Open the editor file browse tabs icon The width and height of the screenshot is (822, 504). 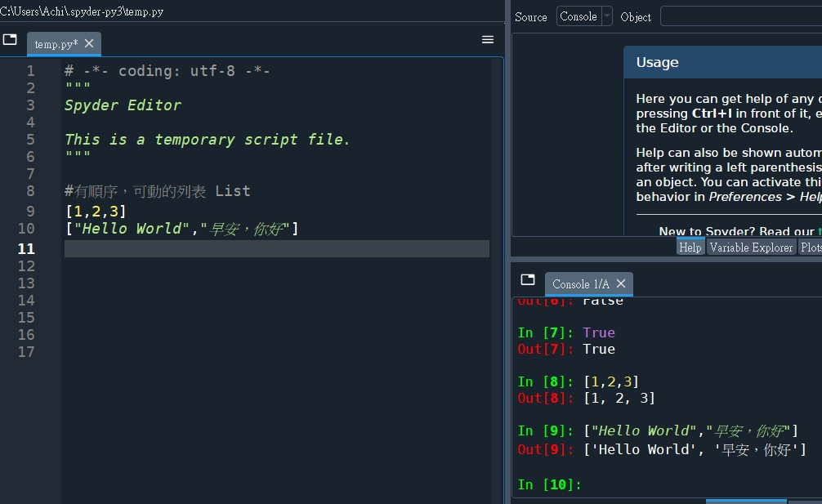coord(10,40)
